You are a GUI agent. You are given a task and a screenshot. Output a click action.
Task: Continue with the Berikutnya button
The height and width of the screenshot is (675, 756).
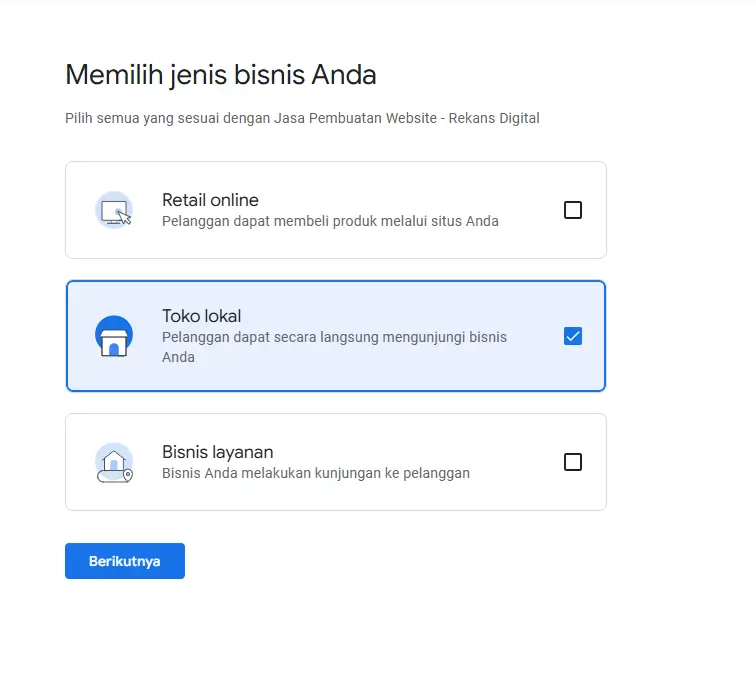click(125, 561)
